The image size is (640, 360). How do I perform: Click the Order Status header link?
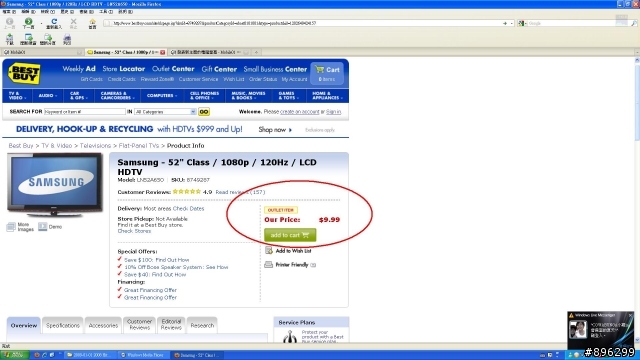point(263,79)
